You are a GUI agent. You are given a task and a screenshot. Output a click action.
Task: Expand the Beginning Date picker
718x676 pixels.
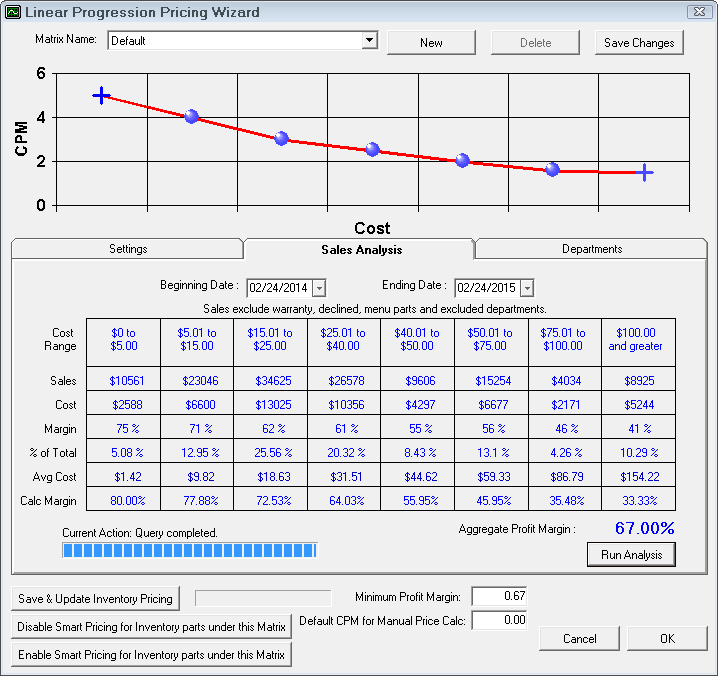pos(319,288)
